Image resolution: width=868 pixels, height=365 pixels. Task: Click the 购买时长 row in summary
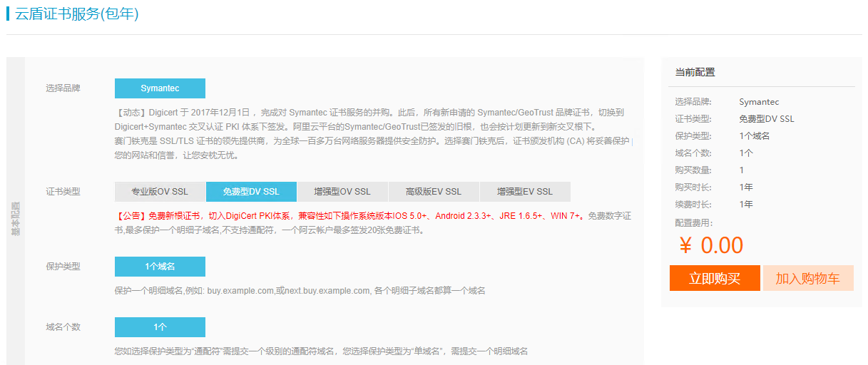click(x=761, y=187)
